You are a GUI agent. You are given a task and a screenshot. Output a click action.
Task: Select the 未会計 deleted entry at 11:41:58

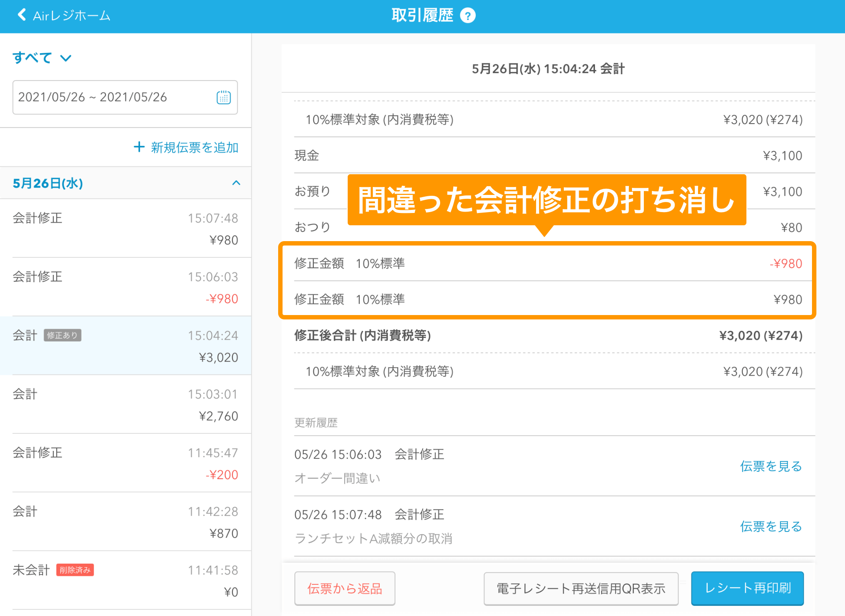[125, 580]
